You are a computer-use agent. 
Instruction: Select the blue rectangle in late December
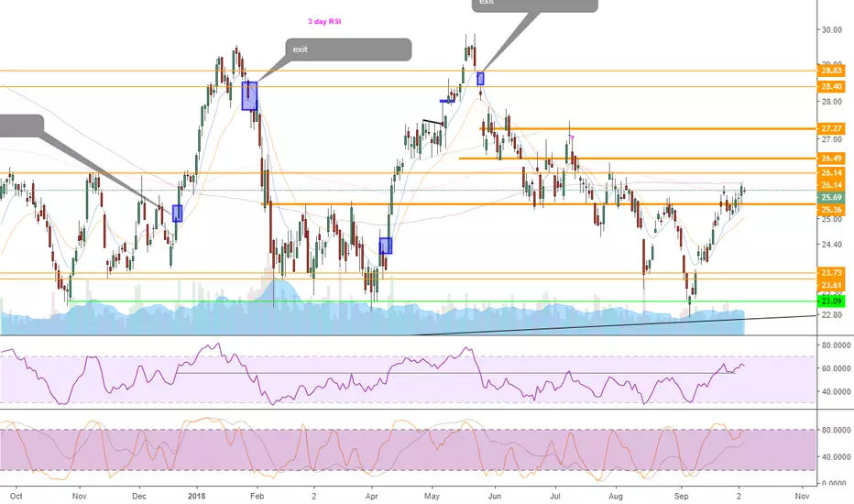point(178,214)
